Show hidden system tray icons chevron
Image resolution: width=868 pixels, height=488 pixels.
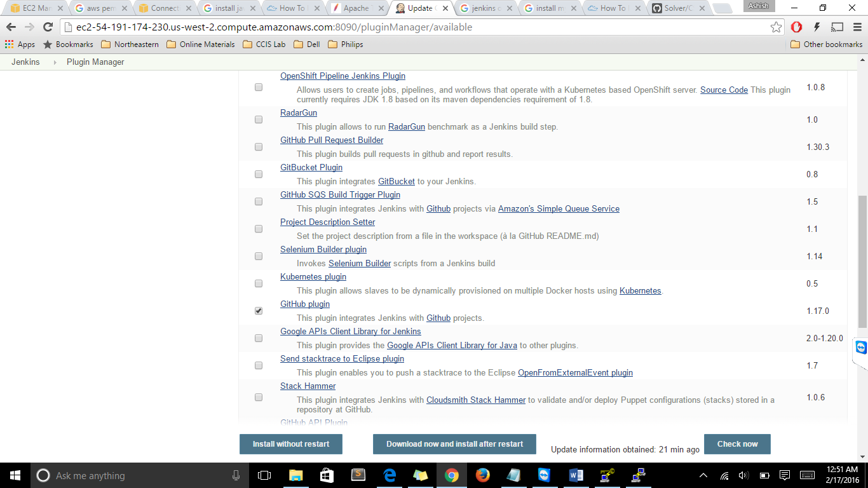pyautogui.click(x=703, y=475)
